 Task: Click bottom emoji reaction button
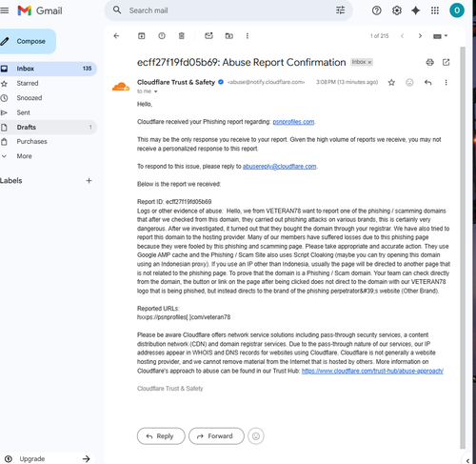[256, 436]
